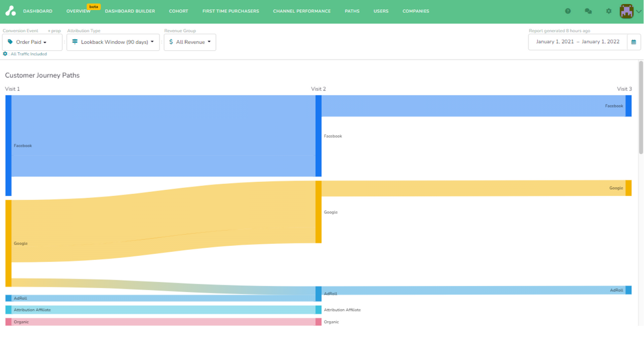Click the tag icon in Order Paid selector
644x362 pixels.
(x=9, y=42)
